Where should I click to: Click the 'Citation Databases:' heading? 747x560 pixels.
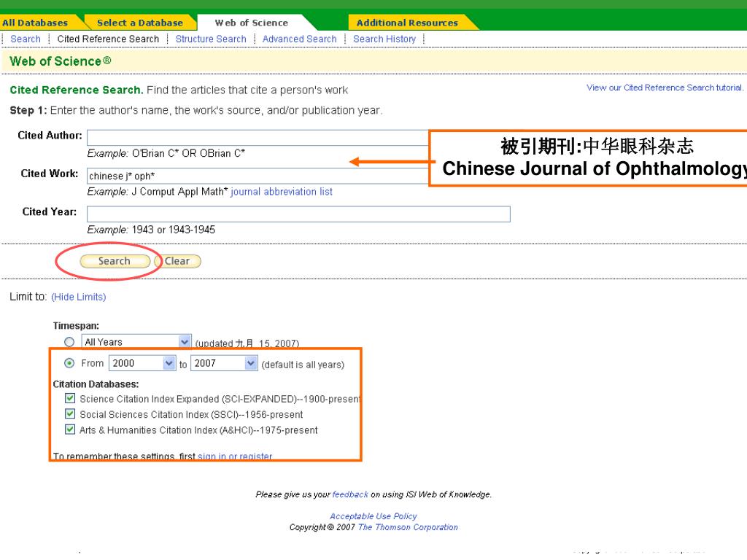point(96,384)
